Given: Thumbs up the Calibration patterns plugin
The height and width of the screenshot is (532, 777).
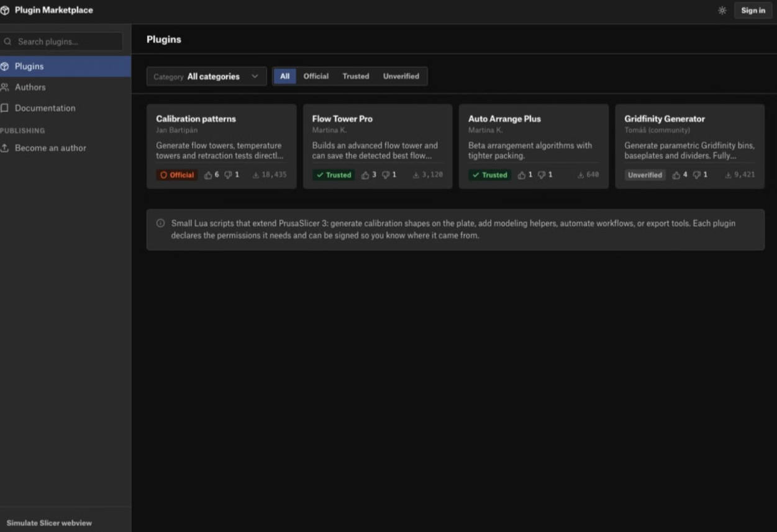Looking at the screenshot, I should 208,175.
